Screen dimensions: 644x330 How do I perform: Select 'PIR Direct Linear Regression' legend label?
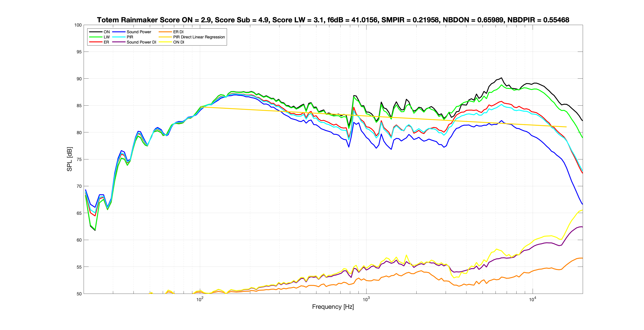point(199,37)
